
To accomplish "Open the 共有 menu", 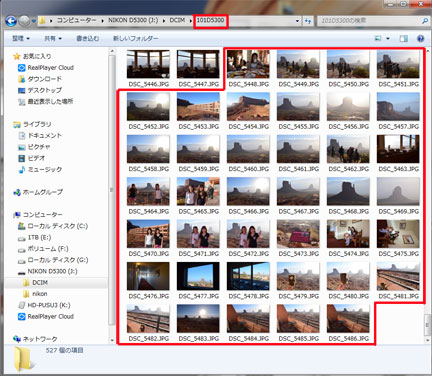I will point(53,38).
